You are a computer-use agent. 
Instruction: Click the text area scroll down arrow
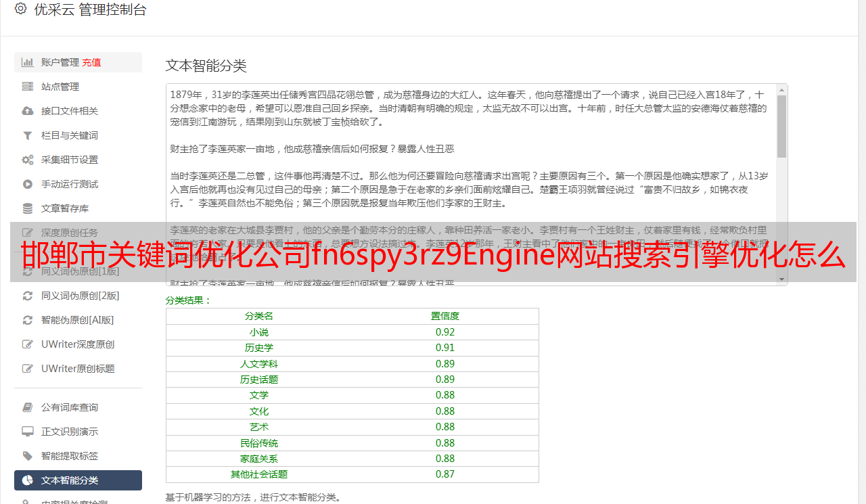[781, 279]
